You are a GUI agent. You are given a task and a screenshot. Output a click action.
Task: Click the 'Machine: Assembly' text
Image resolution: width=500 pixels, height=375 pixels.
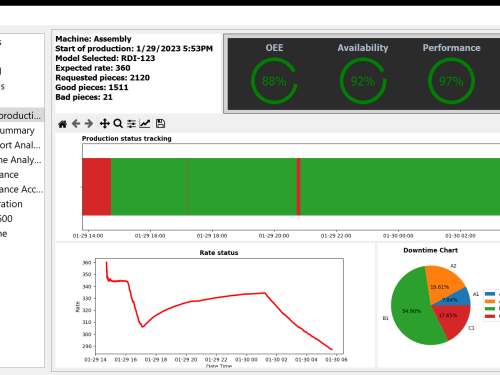[x=93, y=39]
